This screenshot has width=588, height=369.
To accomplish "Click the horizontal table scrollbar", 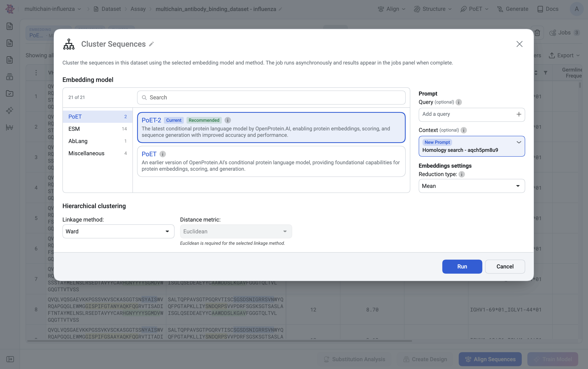I will 219,341.
